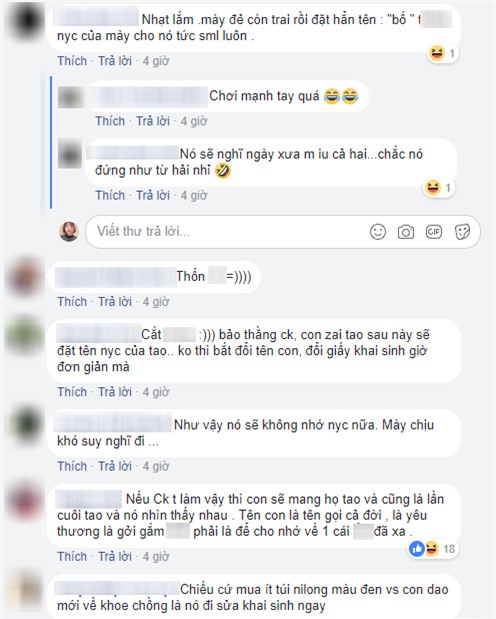Reply to the 'Chơi mạnh tay quá' comment
Viewport: 496px width, 619px height.
(x=153, y=121)
